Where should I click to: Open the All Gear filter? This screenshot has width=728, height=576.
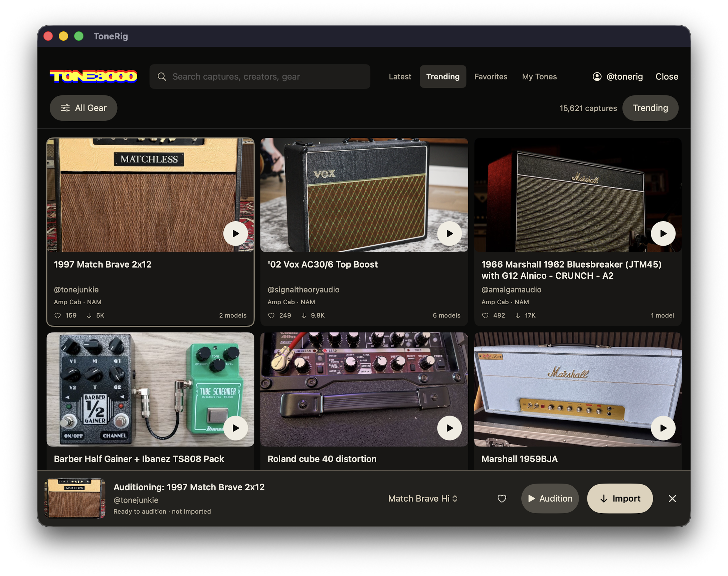83,108
